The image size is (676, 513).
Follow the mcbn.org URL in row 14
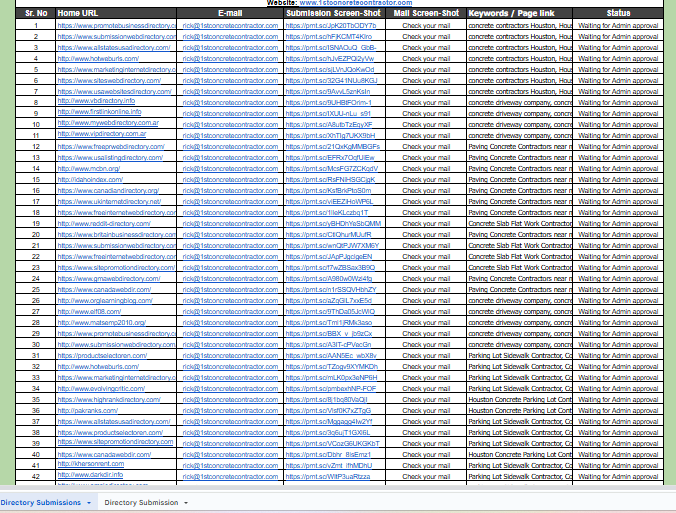pos(90,168)
